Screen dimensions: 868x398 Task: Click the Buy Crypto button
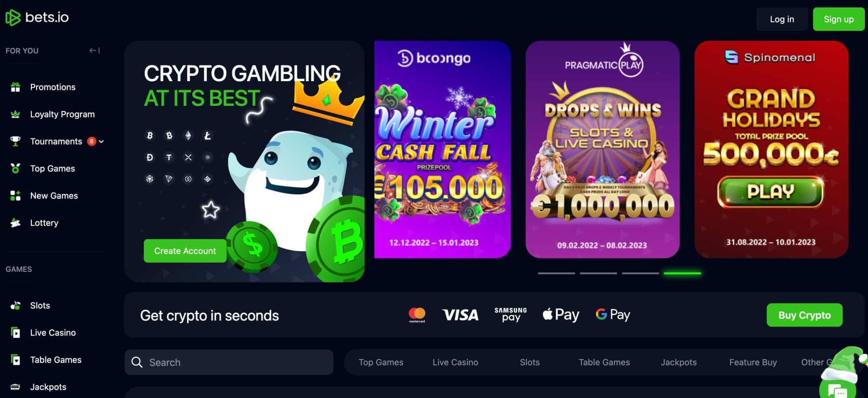tap(804, 315)
